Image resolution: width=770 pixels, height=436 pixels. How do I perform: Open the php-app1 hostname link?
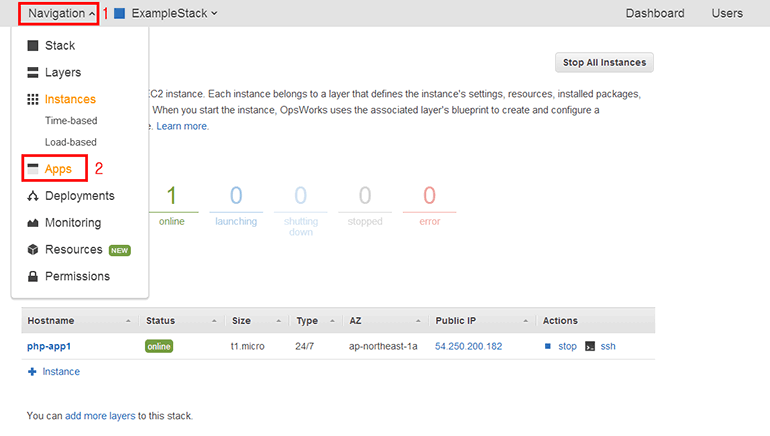(x=50, y=346)
